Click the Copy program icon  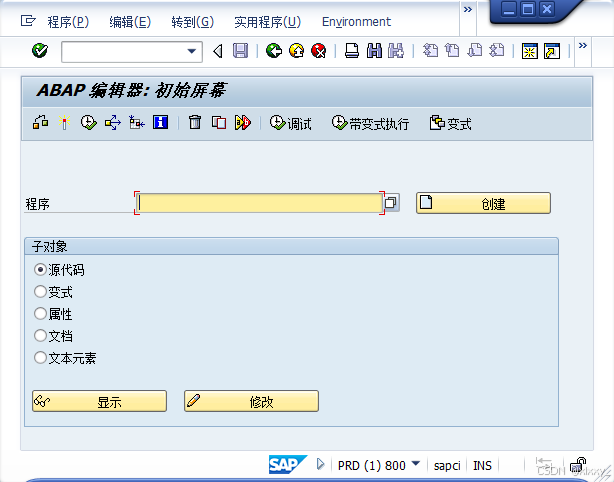coord(219,123)
